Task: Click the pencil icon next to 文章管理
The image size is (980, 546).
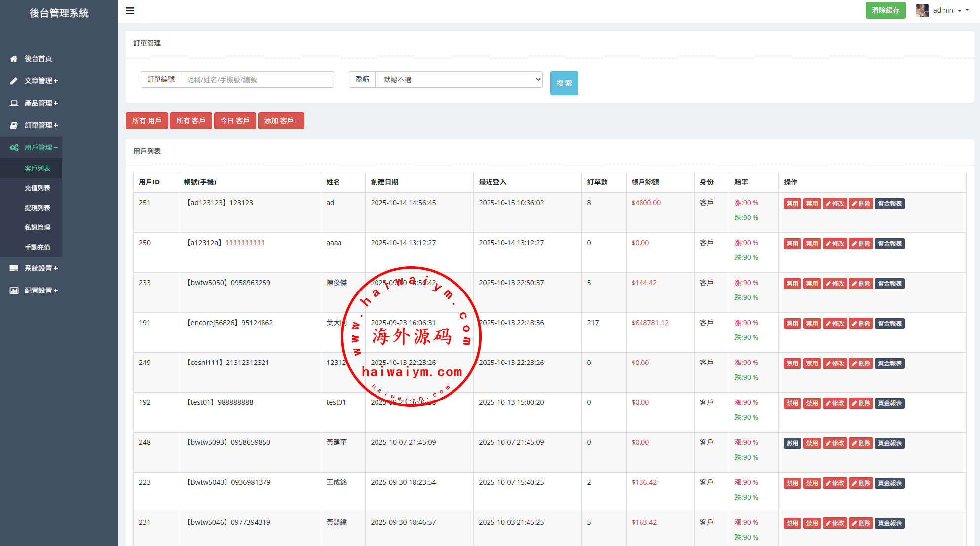Action: (x=14, y=81)
